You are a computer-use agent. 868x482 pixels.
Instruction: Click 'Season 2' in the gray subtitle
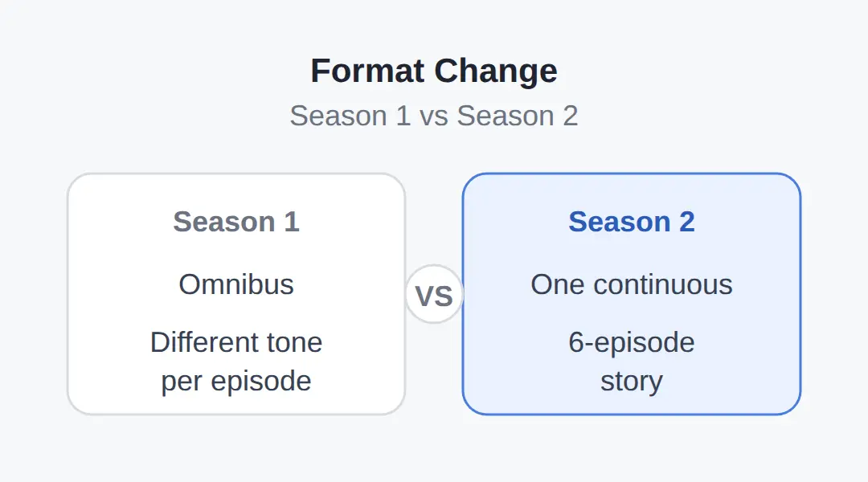pyautogui.click(x=518, y=116)
